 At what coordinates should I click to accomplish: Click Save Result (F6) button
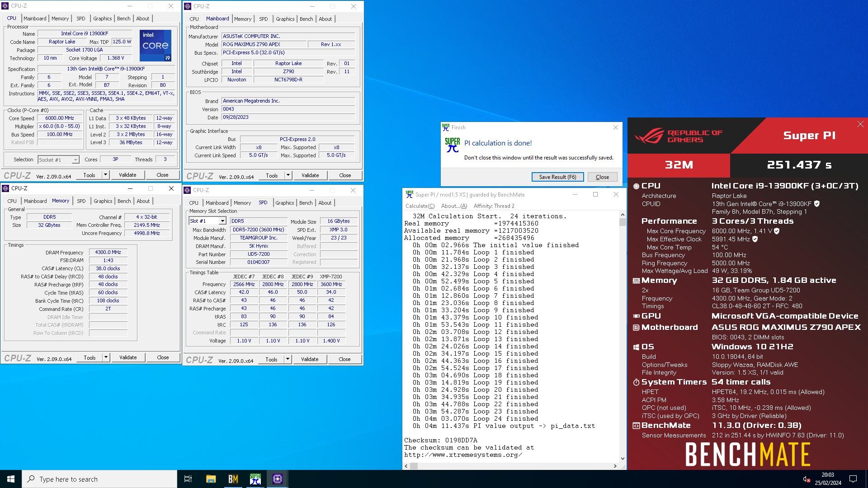pos(557,177)
